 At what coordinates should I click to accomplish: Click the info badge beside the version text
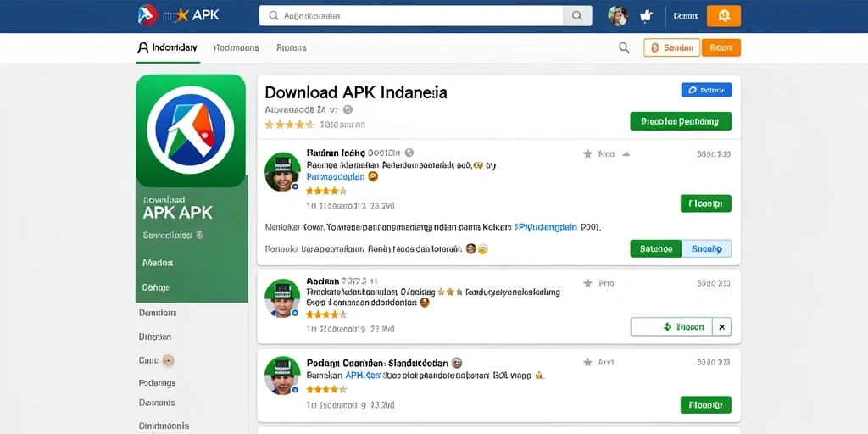point(348,109)
